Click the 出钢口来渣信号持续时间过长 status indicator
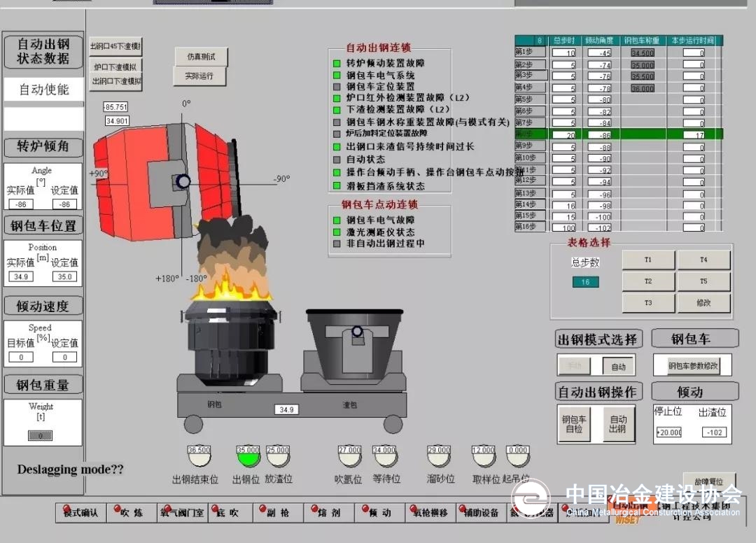Screen dimensions: 756x543 click(337, 146)
